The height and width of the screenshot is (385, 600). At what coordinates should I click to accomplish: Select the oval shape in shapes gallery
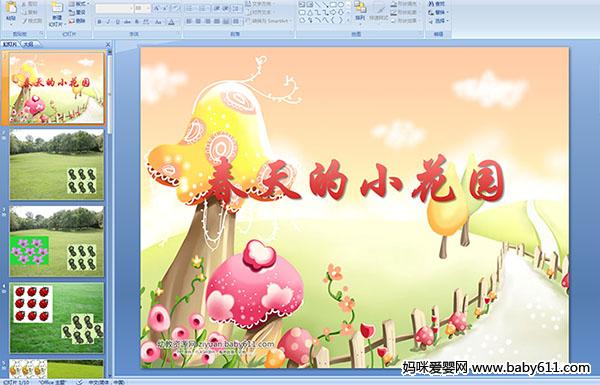click(341, 4)
